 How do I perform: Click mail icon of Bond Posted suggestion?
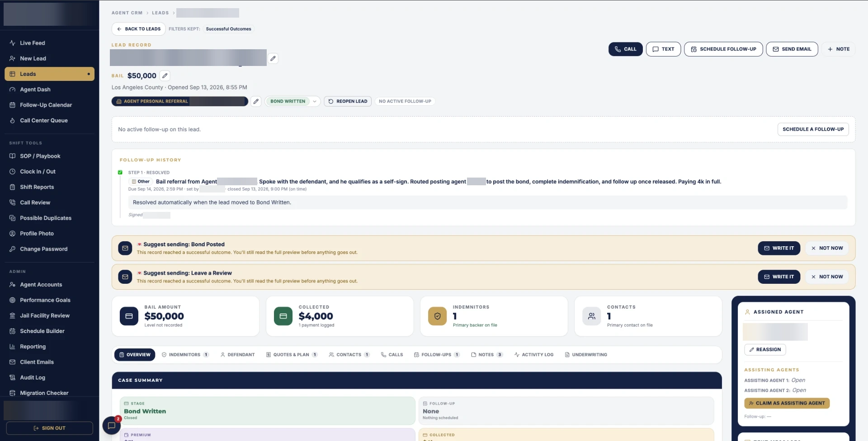coord(125,248)
